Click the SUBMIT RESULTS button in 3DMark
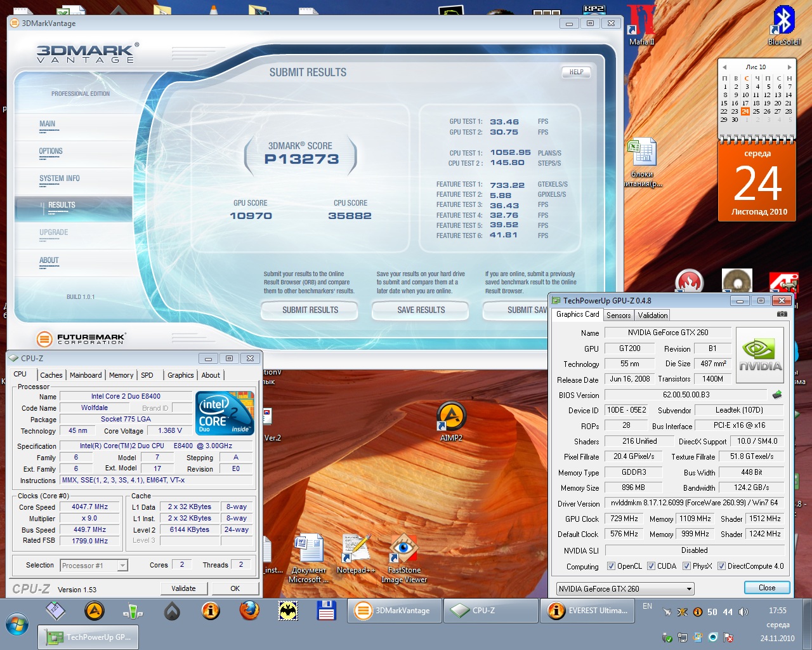The width and height of the screenshot is (812, 650). point(310,310)
